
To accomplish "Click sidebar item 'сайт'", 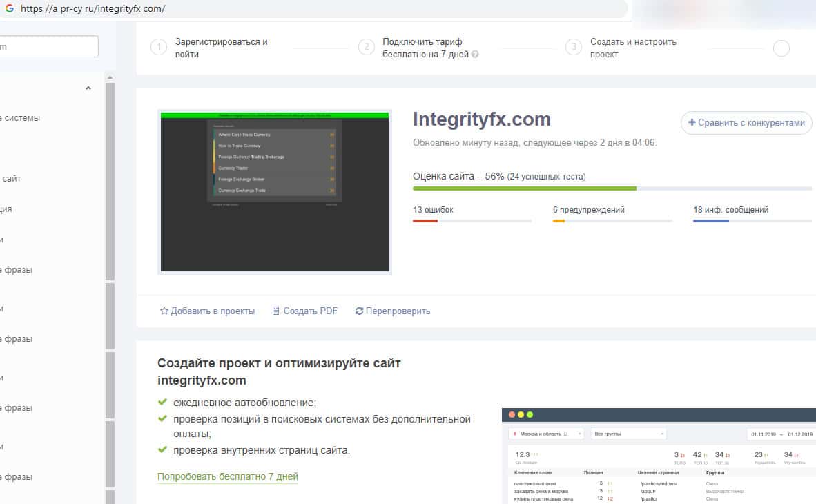I will (11, 179).
